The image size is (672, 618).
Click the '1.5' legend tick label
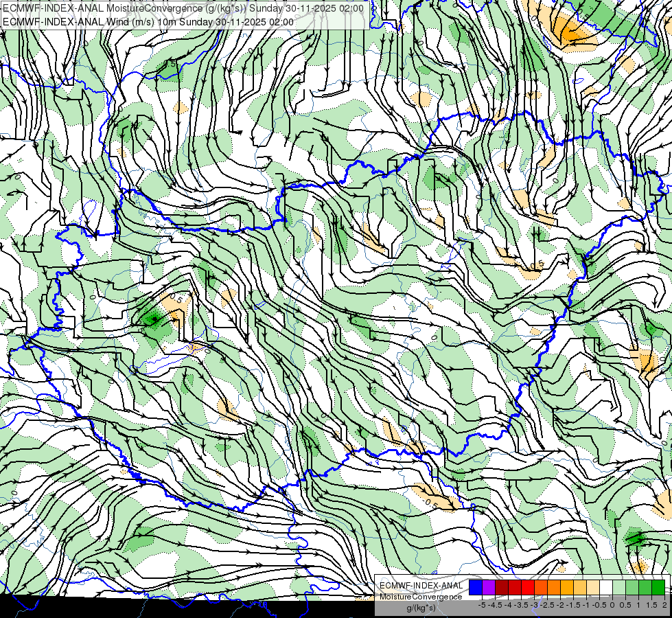coord(651,605)
